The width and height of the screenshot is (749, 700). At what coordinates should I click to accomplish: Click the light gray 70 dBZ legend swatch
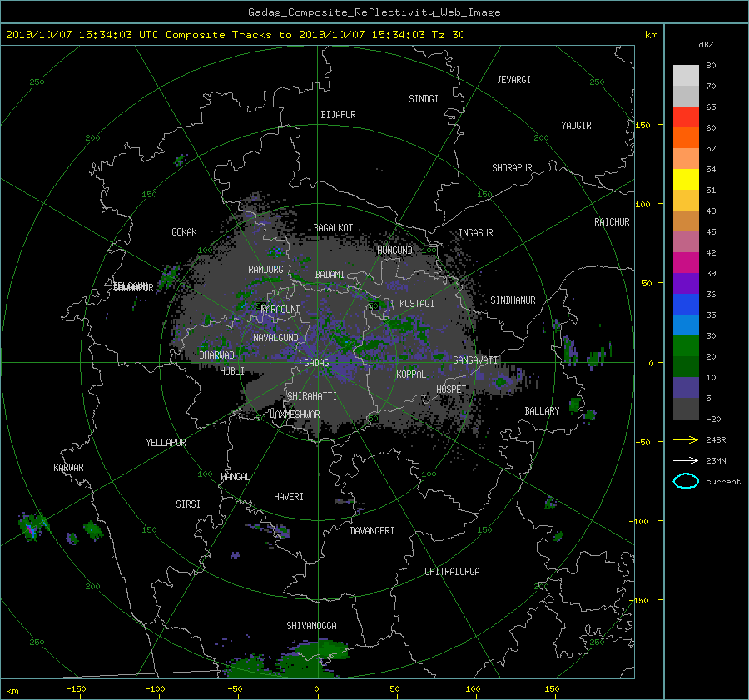(686, 75)
